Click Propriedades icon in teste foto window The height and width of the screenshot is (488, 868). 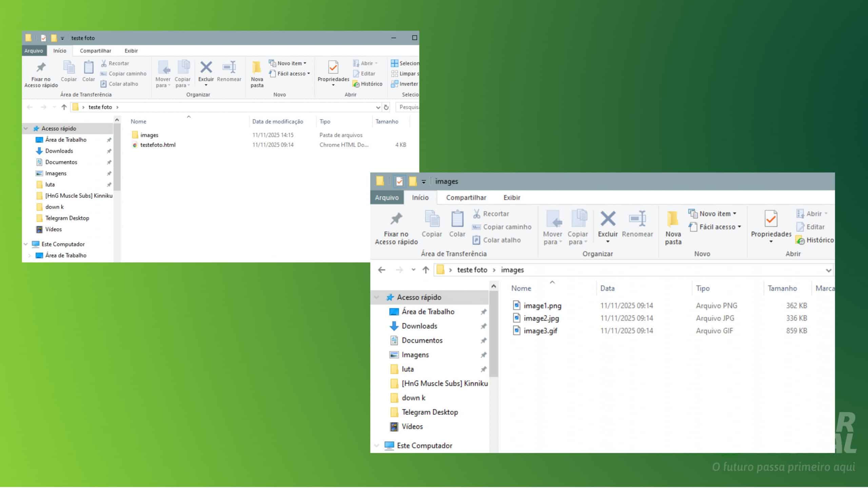(x=333, y=67)
